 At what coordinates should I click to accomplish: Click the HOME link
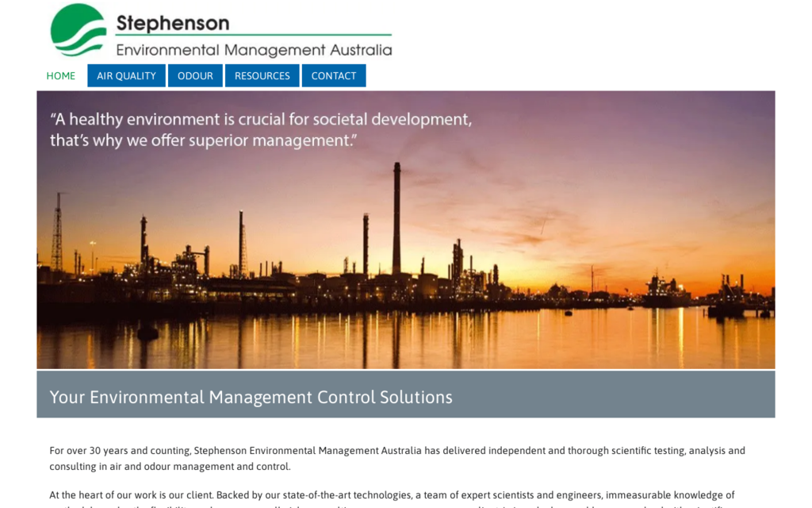click(60, 75)
